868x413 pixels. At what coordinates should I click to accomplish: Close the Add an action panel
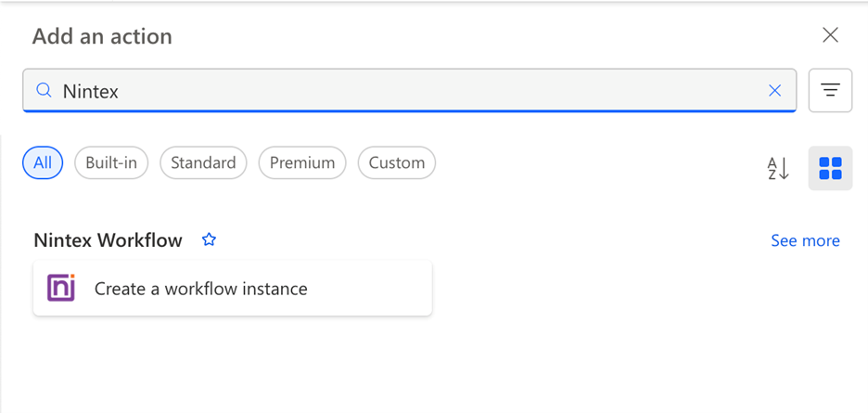coord(830,35)
